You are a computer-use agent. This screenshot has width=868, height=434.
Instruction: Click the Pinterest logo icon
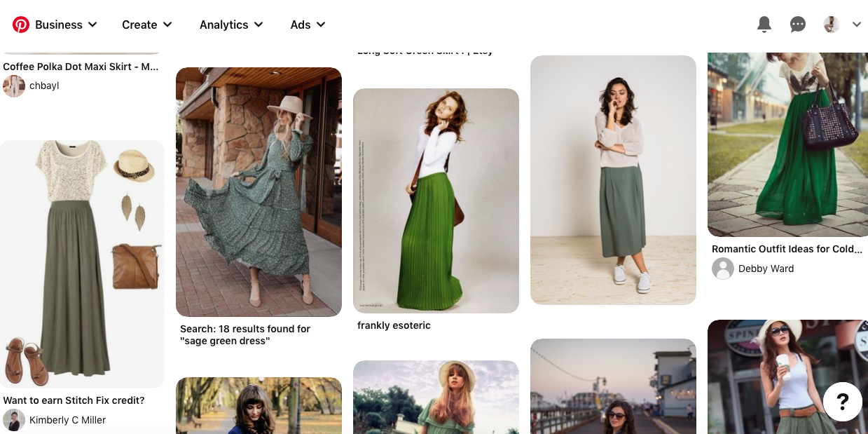[x=21, y=25]
